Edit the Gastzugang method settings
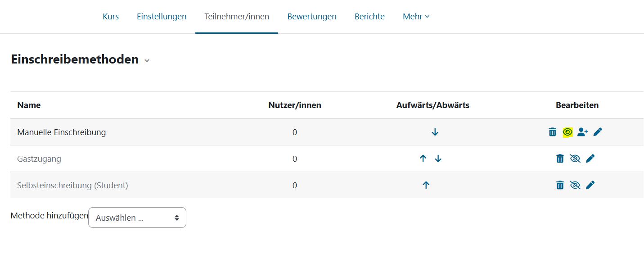The image size is (644, 254). pos(590,159)
